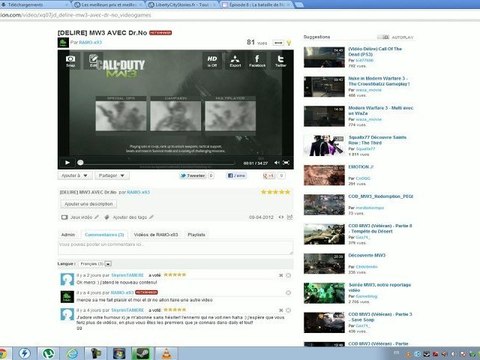Click the Tweeter button below the video

tap(193, 176)
